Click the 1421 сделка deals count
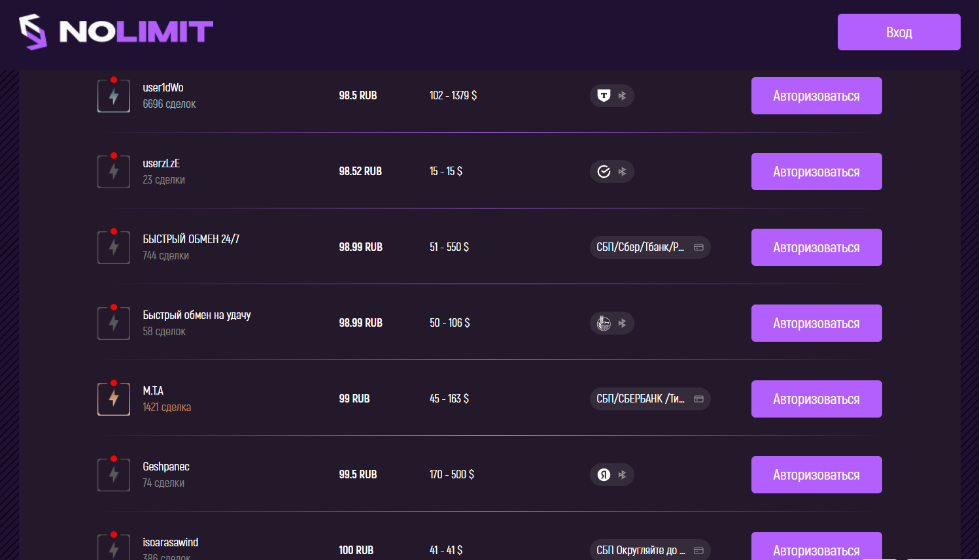 point(167,407)
